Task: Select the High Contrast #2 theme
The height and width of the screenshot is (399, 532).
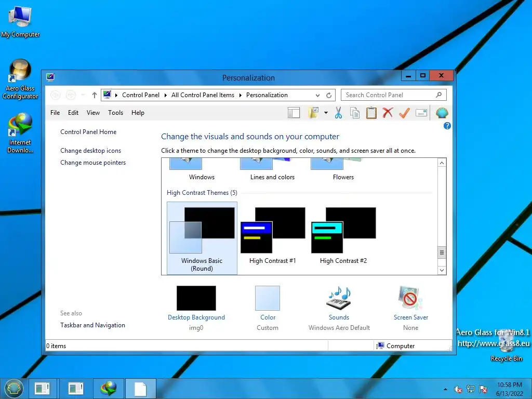Action: coord(343,236)
